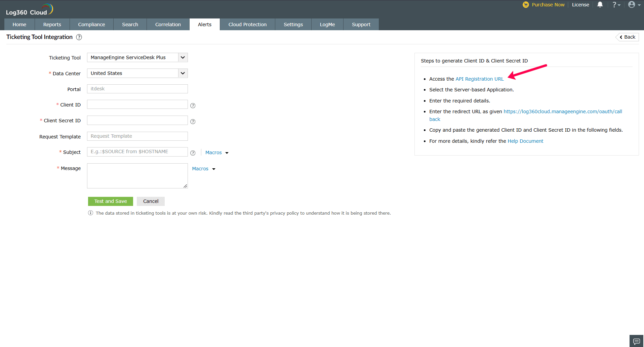Go to the Settings tab
Viewport: 644px width, 347px height.
pos(293,25)
